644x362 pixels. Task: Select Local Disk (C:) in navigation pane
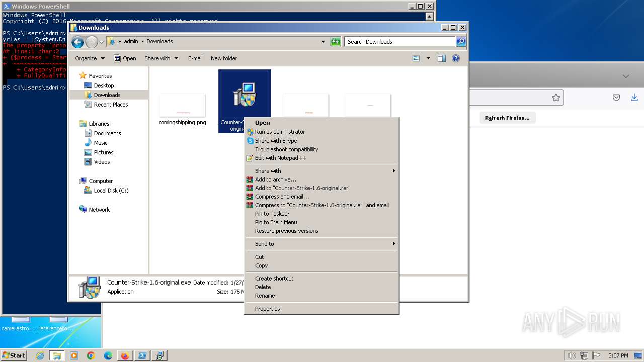tap(111, 191)
